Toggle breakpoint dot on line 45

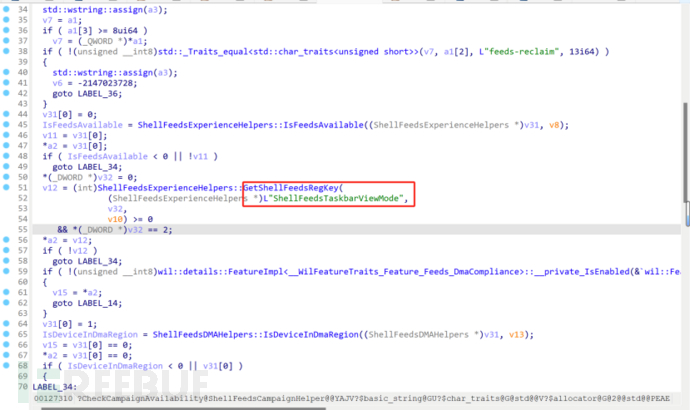click(6, 124)
